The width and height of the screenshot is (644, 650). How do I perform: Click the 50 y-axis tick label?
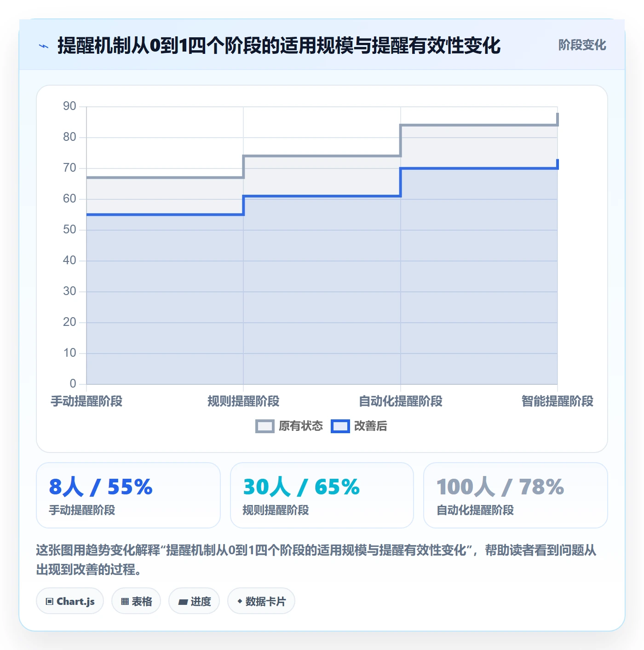pos(69,230)
